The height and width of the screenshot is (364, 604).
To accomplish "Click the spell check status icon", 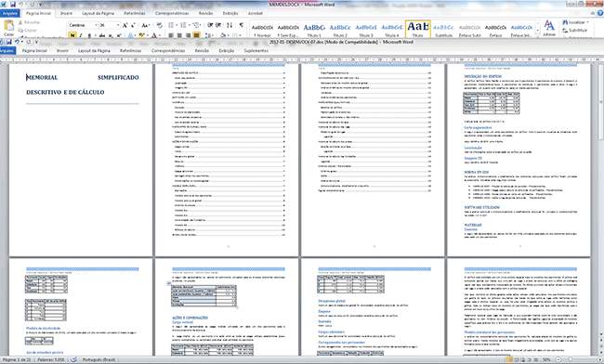I will [x=73, y=359].
